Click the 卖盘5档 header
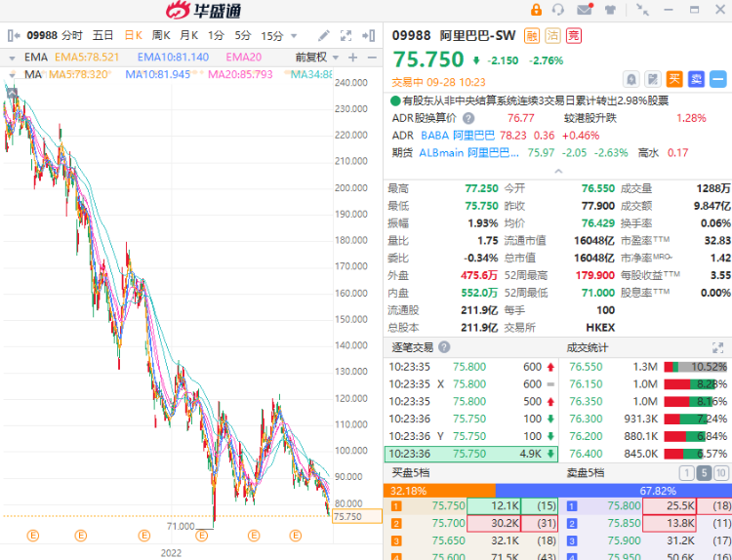Viewport: 732px width, 560px height. pos(586,473)
